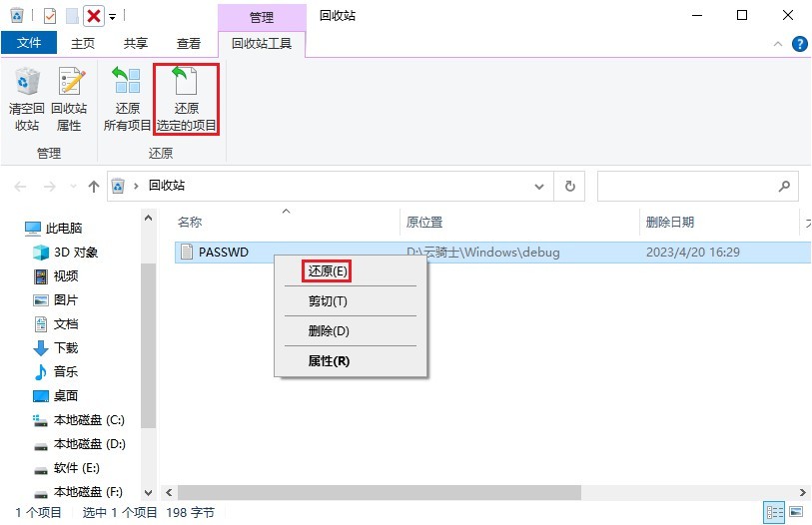This screenshot has width=812, height=525.
Task: Open the 文件 file menu
Action: pyautogui.click(x=29, y=43)
